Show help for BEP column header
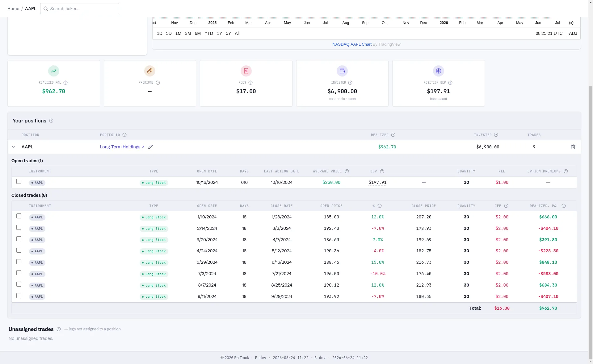593x364 pixels. coord(382,171)
